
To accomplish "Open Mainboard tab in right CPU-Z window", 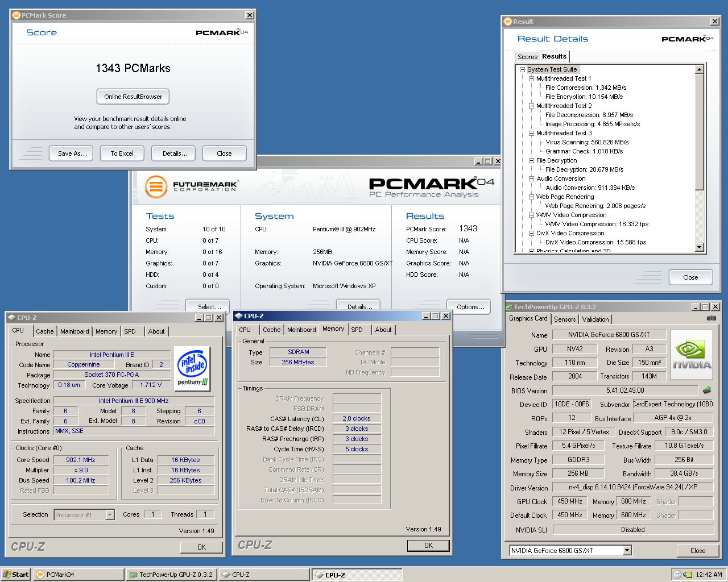I will click(x=301, y=330).
